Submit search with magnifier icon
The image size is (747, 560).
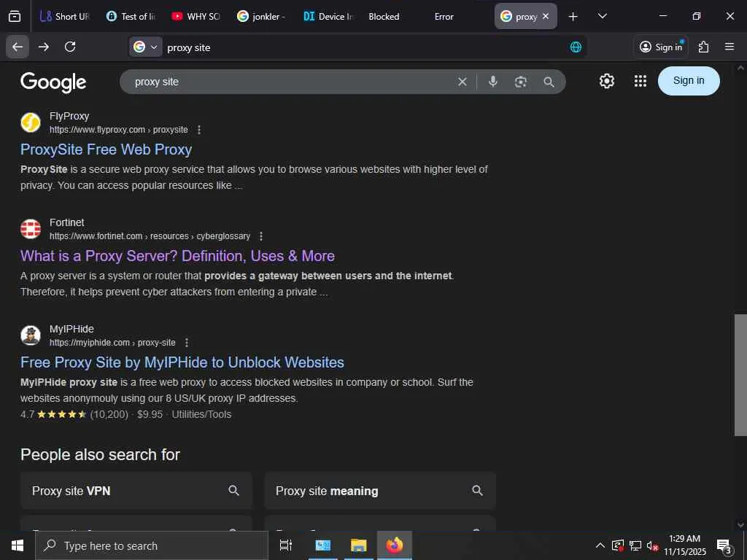click(x=549, y=82)
